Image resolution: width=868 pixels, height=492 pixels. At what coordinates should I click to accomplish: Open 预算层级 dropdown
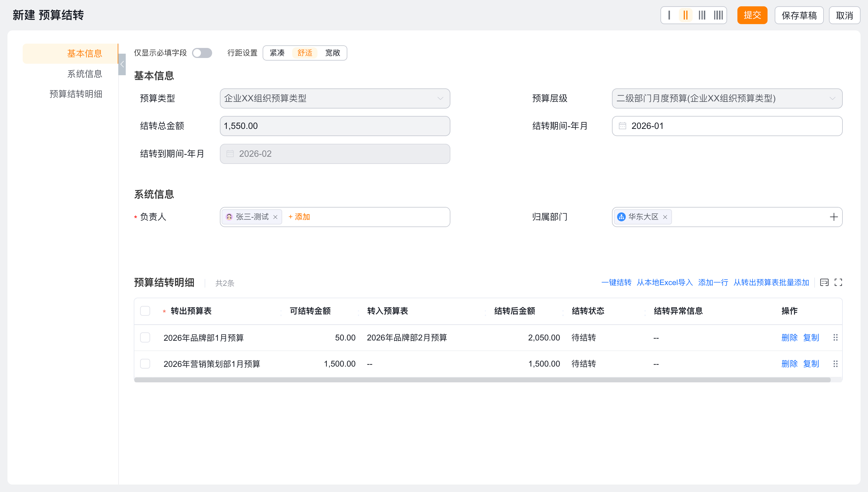(x=727, y=98)
